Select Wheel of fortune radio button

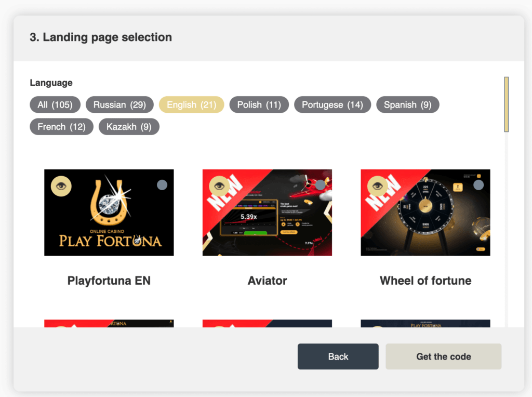(x=478, y=185)
